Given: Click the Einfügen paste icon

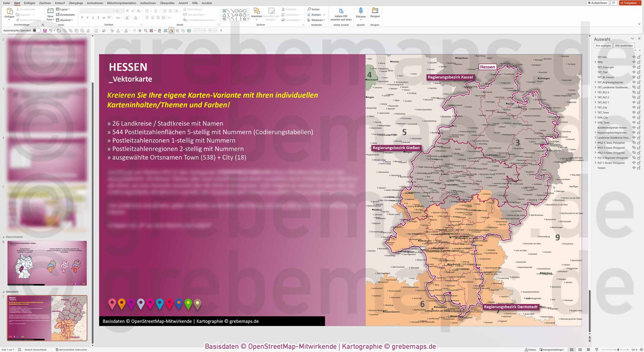Looking at the screenshot, I should point(9,11).
